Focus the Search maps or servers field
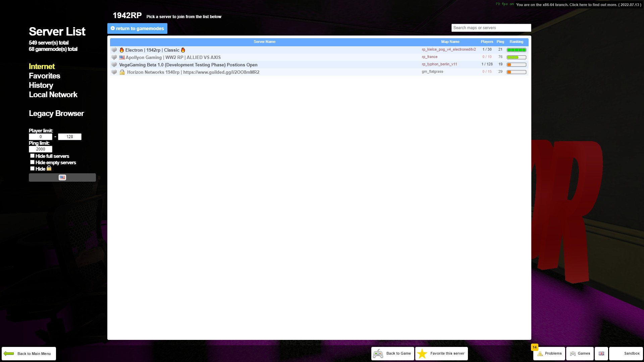The width and height of the screenshot is (644, 362). coord(491,28)
